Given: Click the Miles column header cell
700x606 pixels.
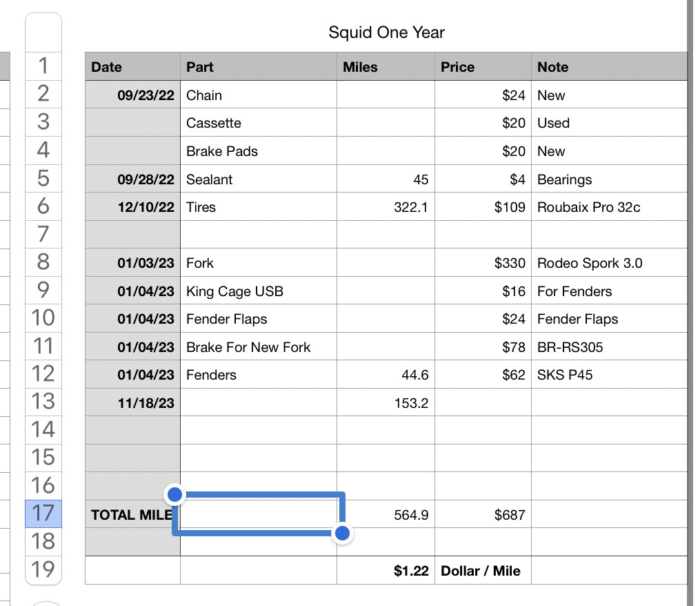Looking at the screenshot, I should click(386, 67).
